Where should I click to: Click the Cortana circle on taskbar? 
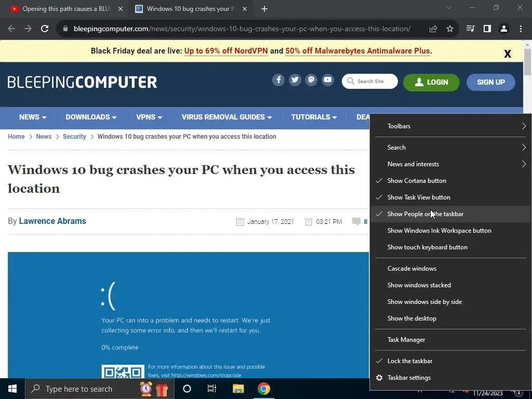(x=187, y=389)
